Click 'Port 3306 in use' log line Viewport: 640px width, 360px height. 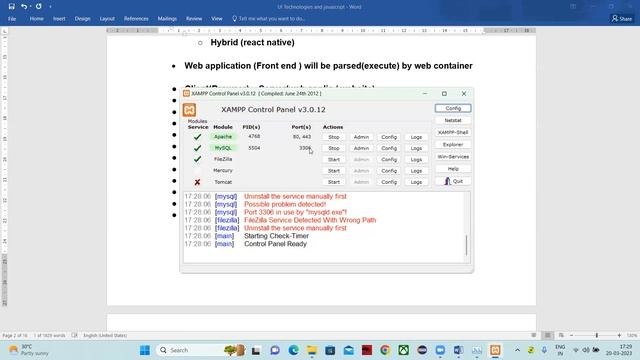[x=295, y=212]
